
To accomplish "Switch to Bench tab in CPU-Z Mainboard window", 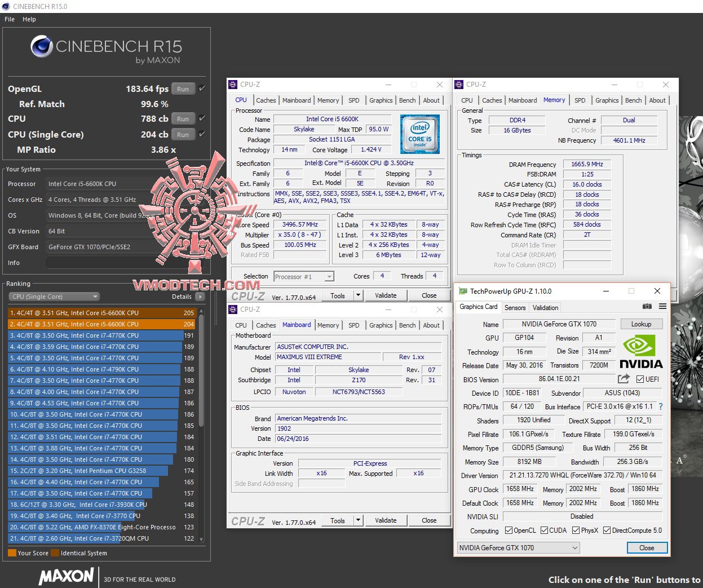I will [x=408, y=325].
